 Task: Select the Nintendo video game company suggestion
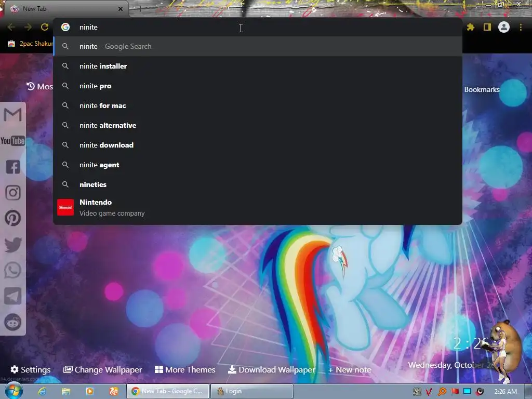point(258,207)
